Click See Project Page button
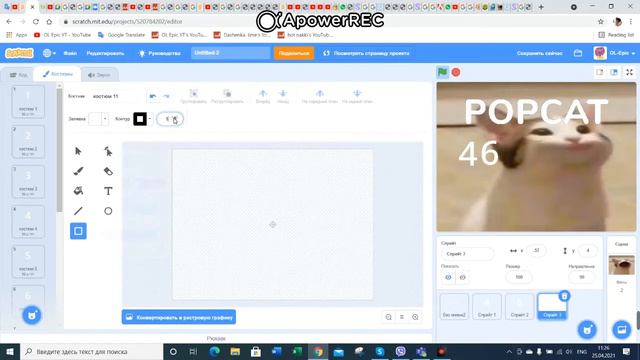Screen dimensions: 640x360 tap(366, 53)
